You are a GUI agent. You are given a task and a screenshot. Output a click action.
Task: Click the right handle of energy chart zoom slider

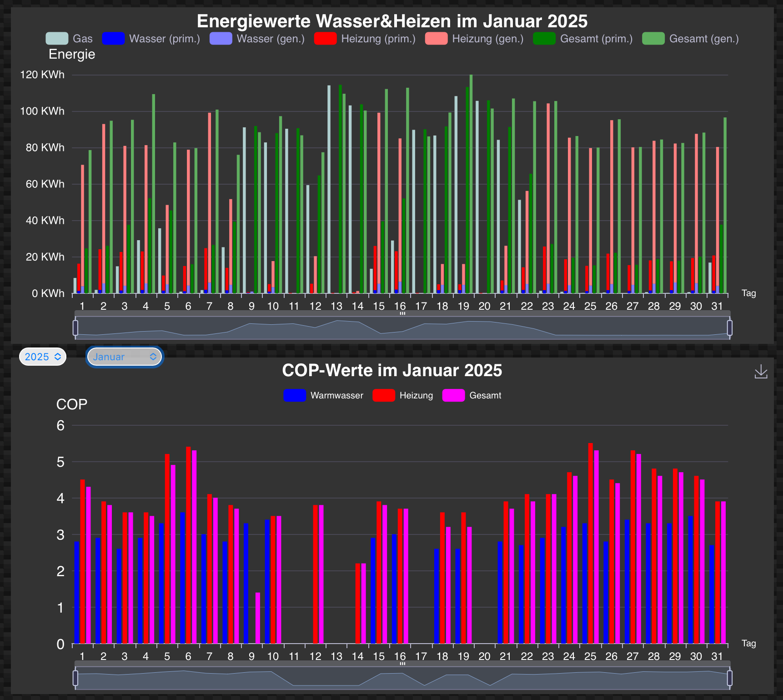coord(730,327)
